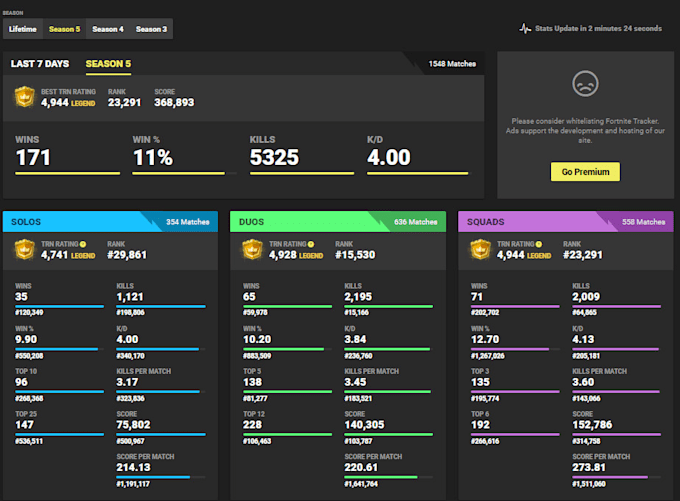Click the stats update pulse icon
This screenshot has width=680, height=501.
click(x=525, y=29)
